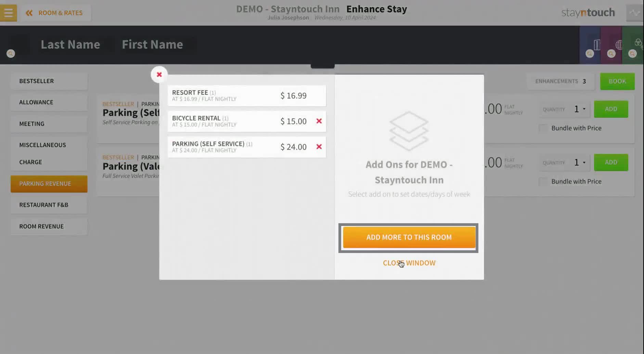The image size is (644, 354).
Task: Click the $ 24.00 Parking price
Action: tap(294, 147)
